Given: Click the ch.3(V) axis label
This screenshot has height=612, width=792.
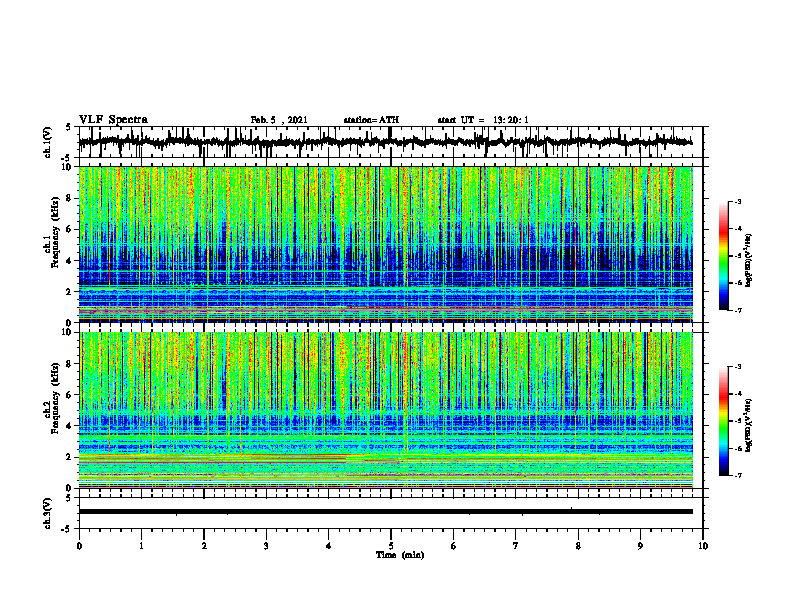Looking at the screenshot, I should [x=48, y=513].
